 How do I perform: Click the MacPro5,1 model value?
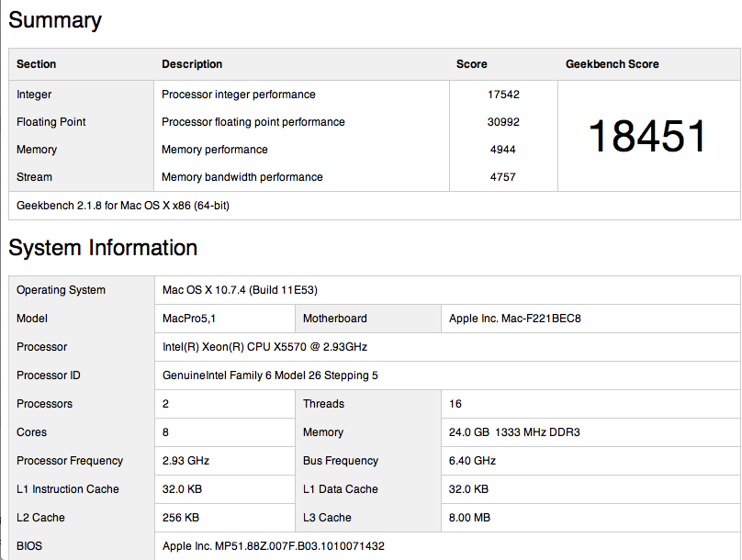[x=189, y=319]
